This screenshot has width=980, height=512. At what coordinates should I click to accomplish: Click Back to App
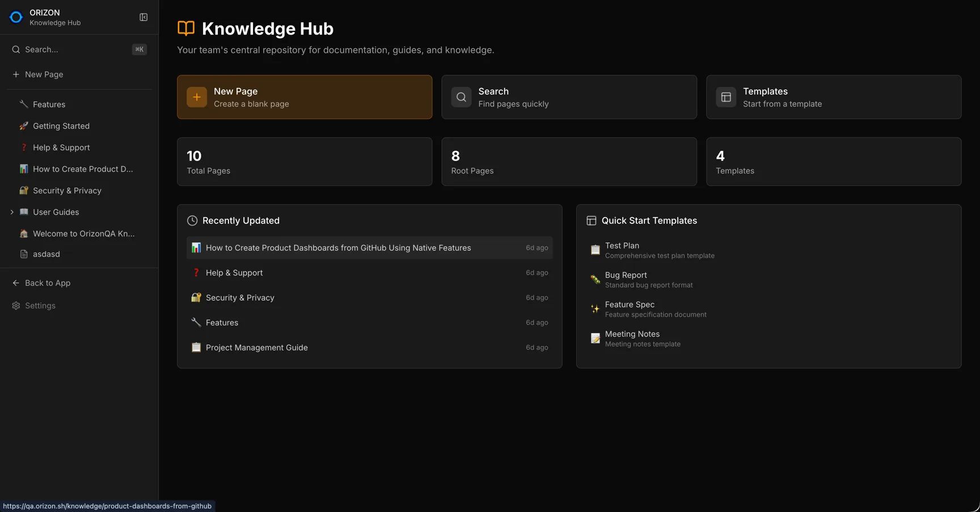(47, 282)
